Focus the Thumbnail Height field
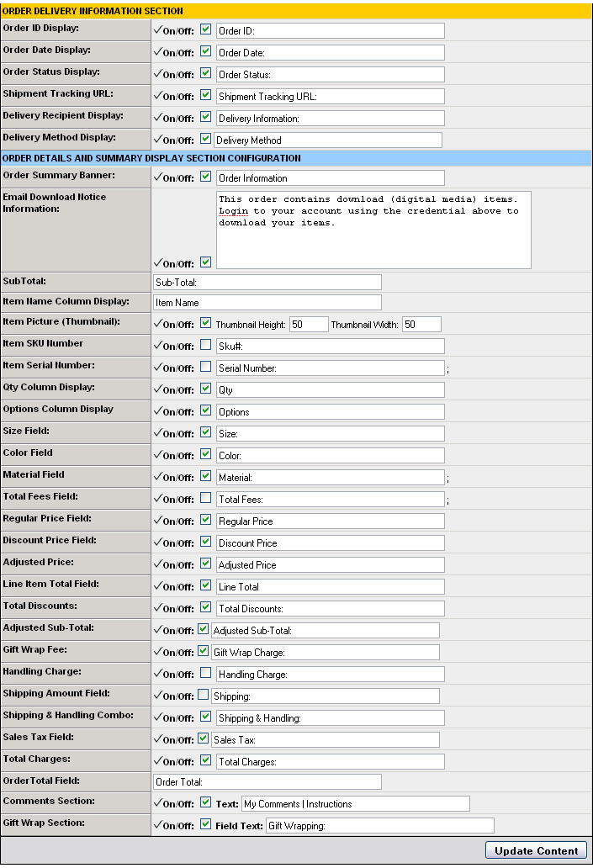The height and width of the screenshot is (868, 593). tap(309, 325)
